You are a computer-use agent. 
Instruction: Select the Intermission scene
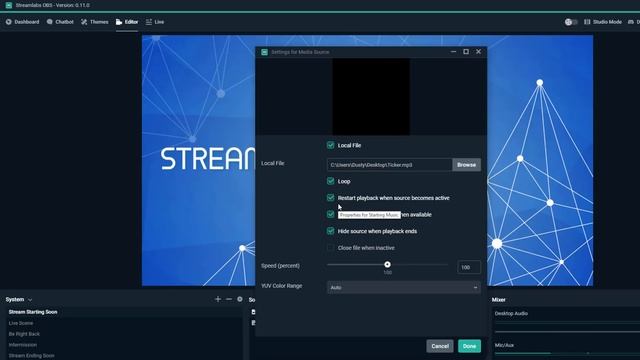[124, 345]
